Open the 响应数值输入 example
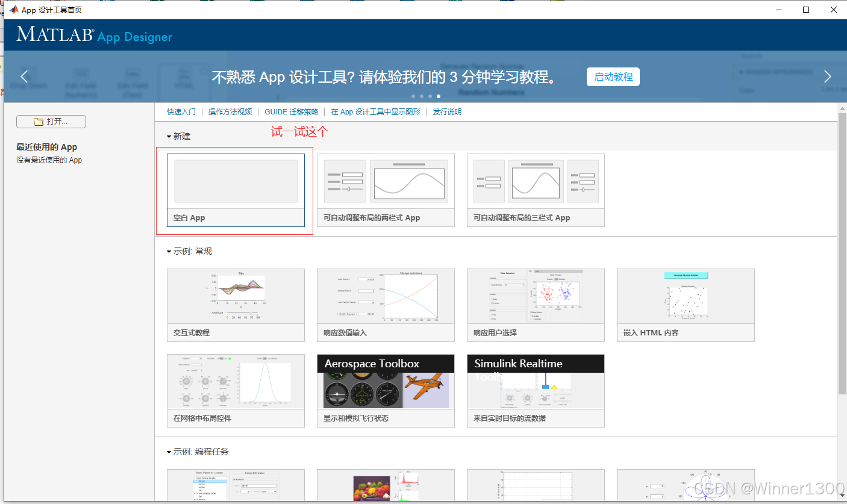This screenshot has width=847, height=504. click(x=386, y=305)
